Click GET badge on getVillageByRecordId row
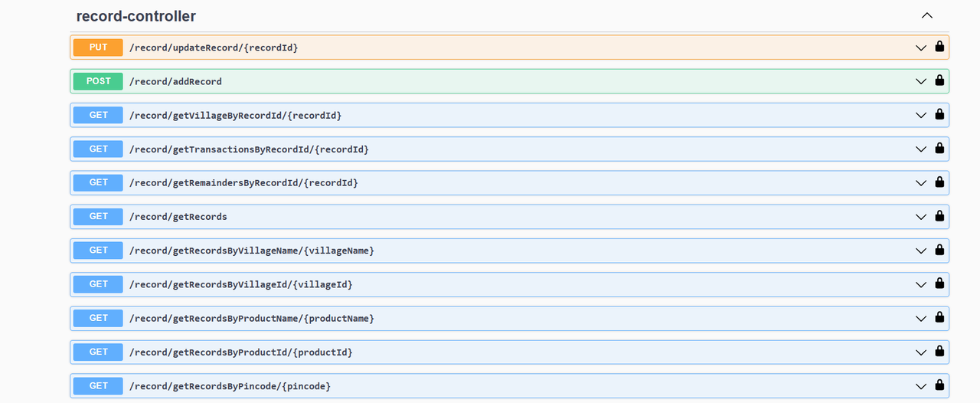 [98, 115]
